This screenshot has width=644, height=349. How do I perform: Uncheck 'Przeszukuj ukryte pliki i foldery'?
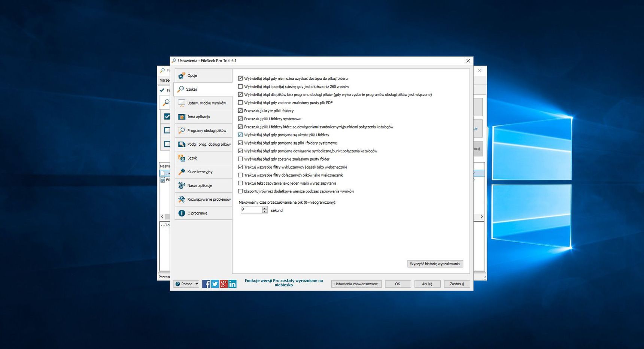point(240,111)
